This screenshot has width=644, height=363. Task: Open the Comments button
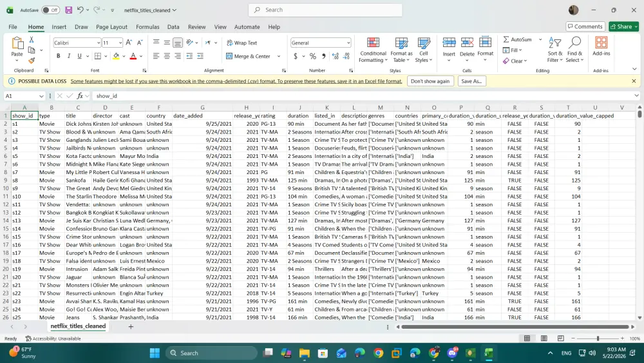point(585,26)
